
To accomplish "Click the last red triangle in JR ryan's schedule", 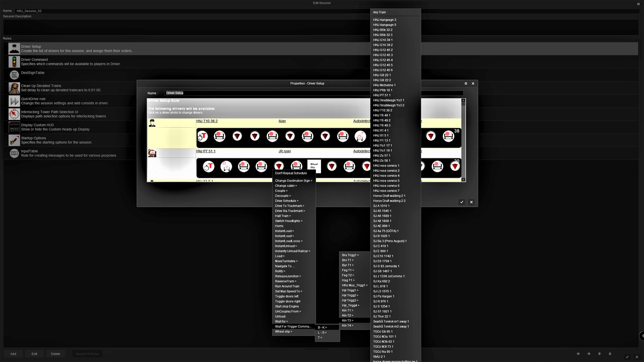I will [x=455, y=166].
